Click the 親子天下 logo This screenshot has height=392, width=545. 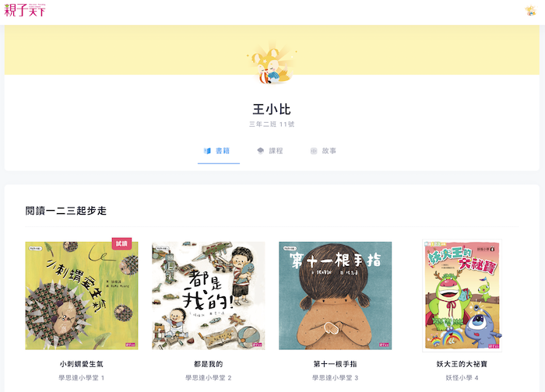25,10
